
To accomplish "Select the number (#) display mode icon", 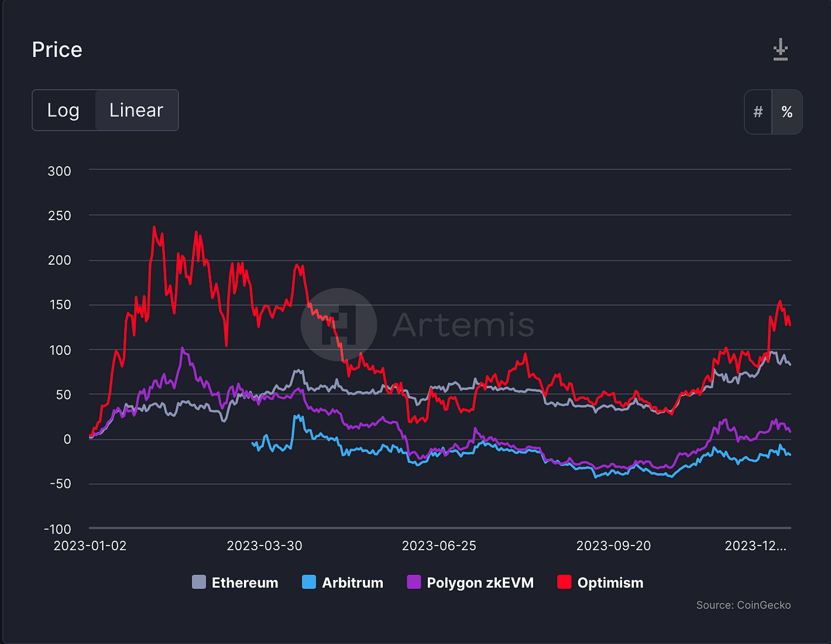I will pyautogui.click(x=758, y=112).
